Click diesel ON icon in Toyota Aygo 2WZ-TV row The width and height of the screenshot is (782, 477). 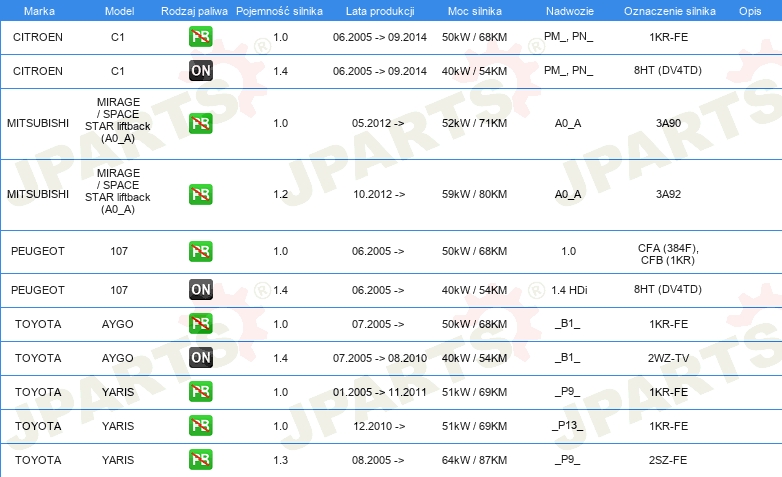[x=200, y=358]
